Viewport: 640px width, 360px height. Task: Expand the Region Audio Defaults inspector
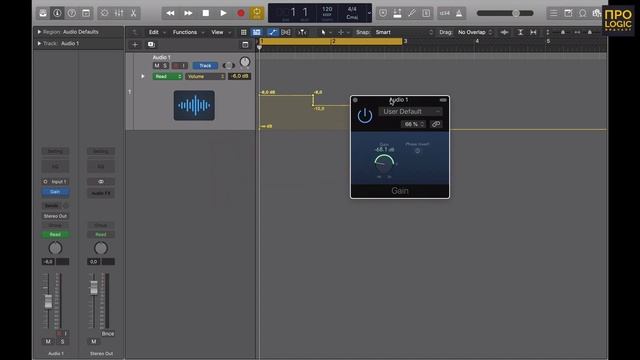[x=39, y=32]
